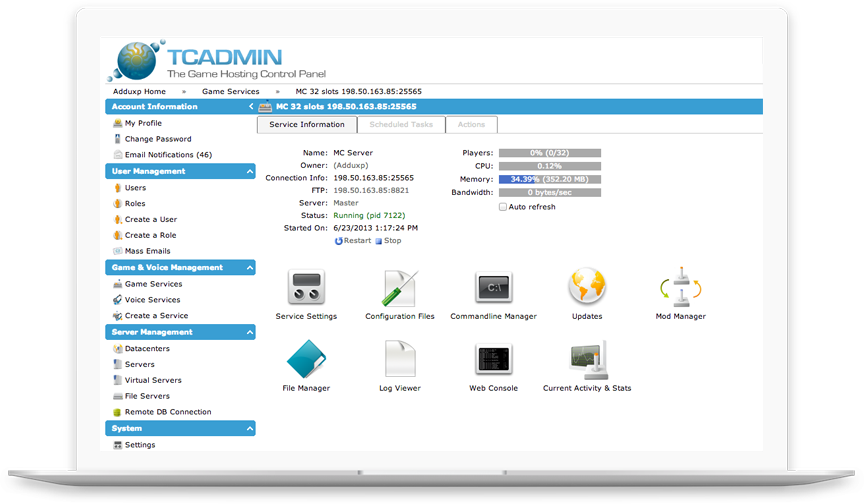The width and height of the screenshot is (864, 504).
Task: Collapse the User Management section
Action: pos(250,172)
